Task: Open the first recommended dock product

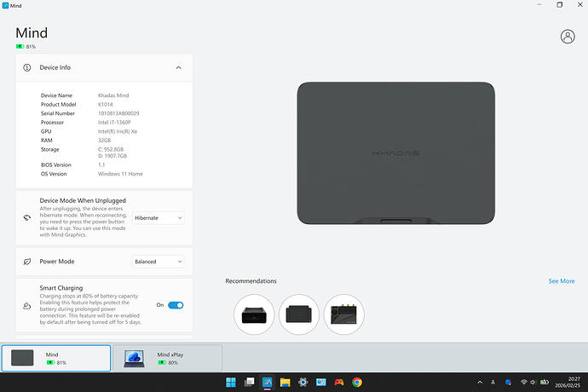Action: coord(254,314)
